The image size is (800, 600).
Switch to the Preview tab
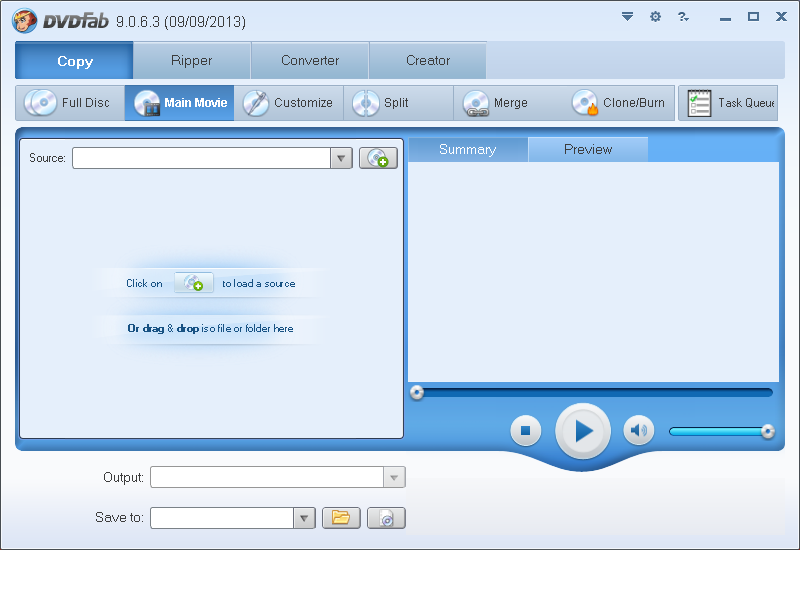[x=588, y=149]
